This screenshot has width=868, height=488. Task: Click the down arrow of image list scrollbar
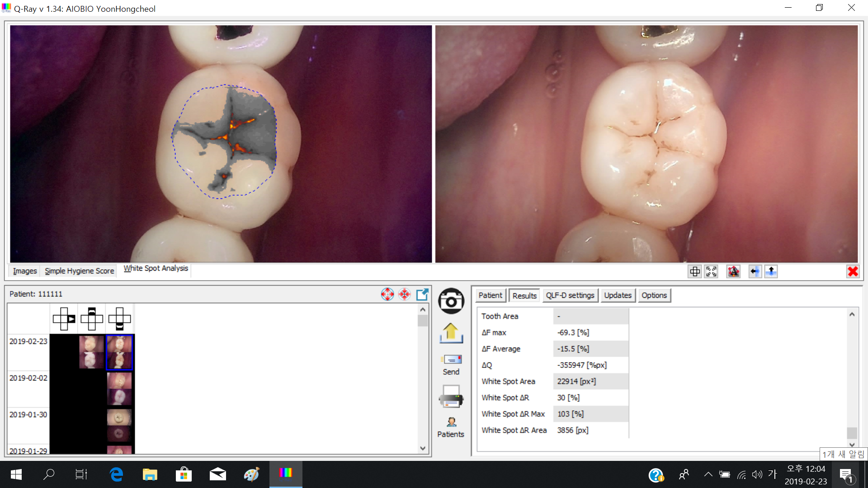click(x=423, y=448)
